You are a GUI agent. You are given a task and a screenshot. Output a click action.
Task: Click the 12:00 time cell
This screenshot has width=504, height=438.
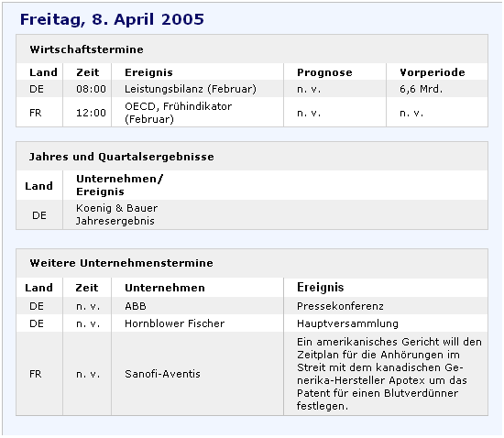(91, 113)
